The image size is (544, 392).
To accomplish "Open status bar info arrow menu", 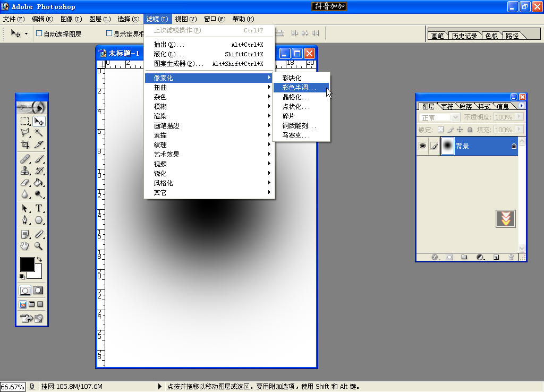I will point(159,386).
